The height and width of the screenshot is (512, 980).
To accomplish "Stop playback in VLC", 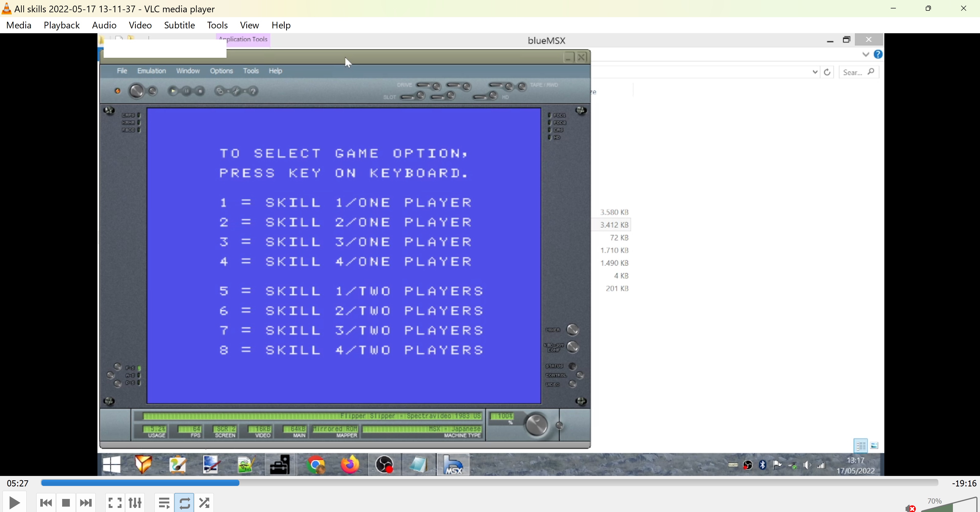I will pos(66,503).
